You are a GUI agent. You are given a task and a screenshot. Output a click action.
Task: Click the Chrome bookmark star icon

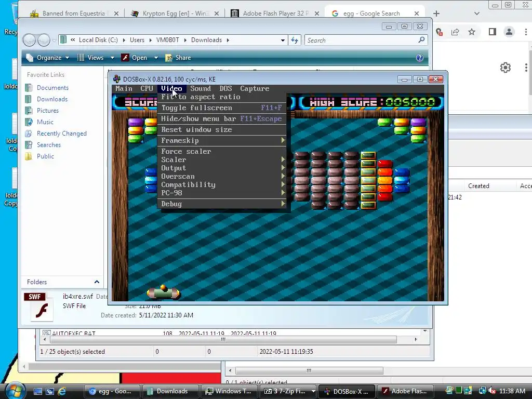[x=472, y=32]
